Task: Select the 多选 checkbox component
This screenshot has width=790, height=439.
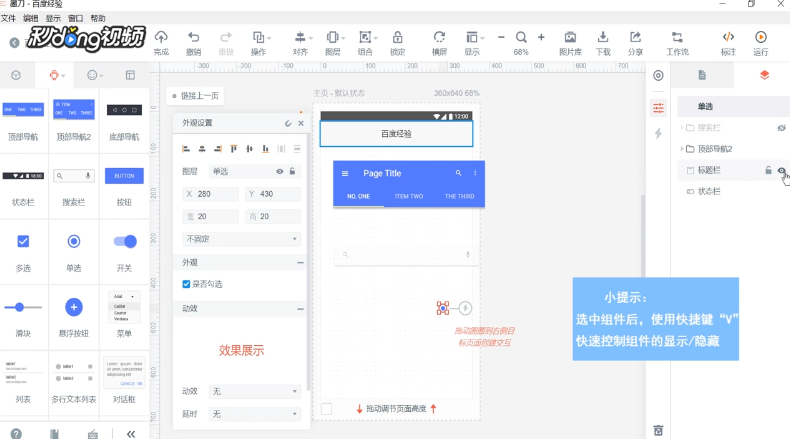Action: click(23, 252)
